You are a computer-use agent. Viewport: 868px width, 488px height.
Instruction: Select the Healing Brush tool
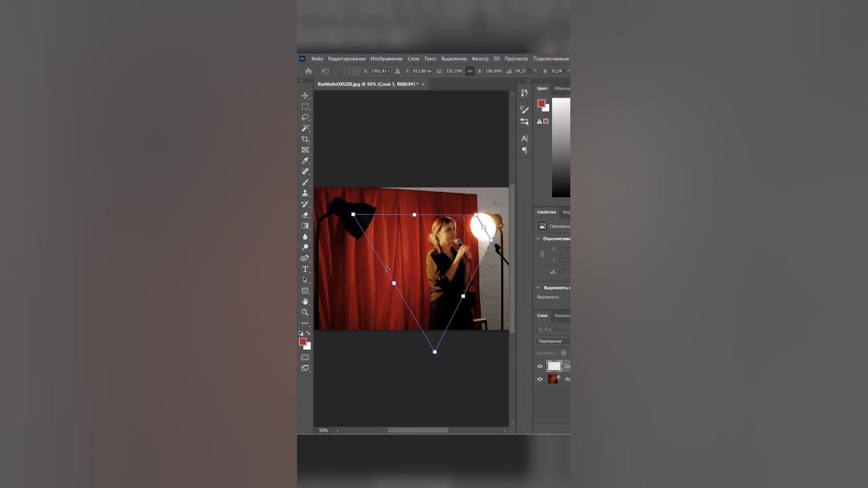305,171
